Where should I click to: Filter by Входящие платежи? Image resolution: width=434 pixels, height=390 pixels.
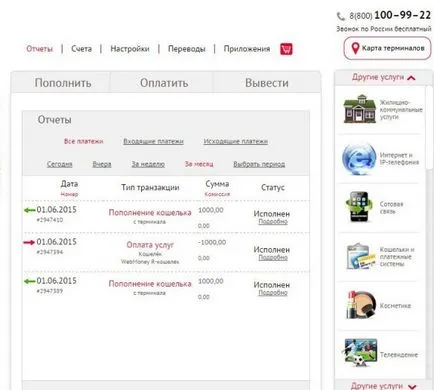[x=153, y=141]
